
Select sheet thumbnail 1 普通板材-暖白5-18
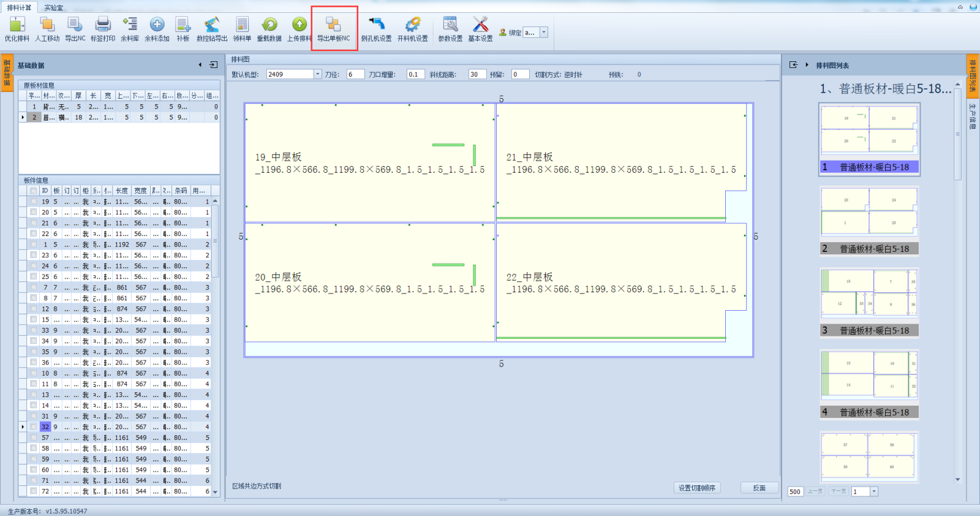(869, 139)
